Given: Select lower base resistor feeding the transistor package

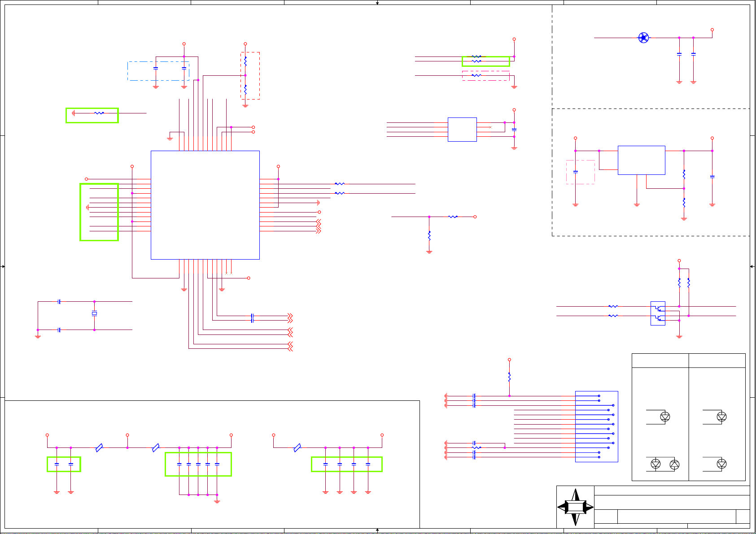Looking at the screenshot, I should click(x=613, y=316).
